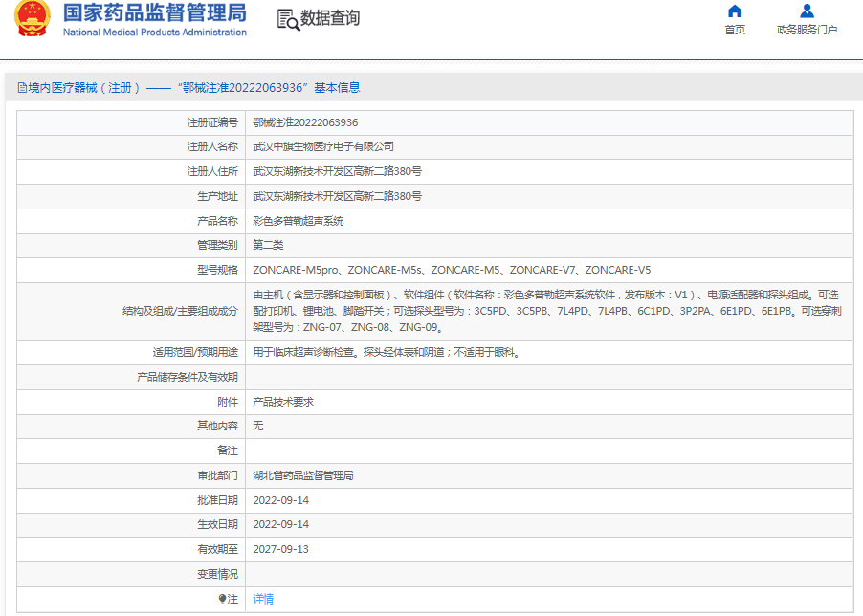Click the 数据查询 heading text
Image resolution: width=863 pixels, height=616 pixels.
click(x=330, y=19)
